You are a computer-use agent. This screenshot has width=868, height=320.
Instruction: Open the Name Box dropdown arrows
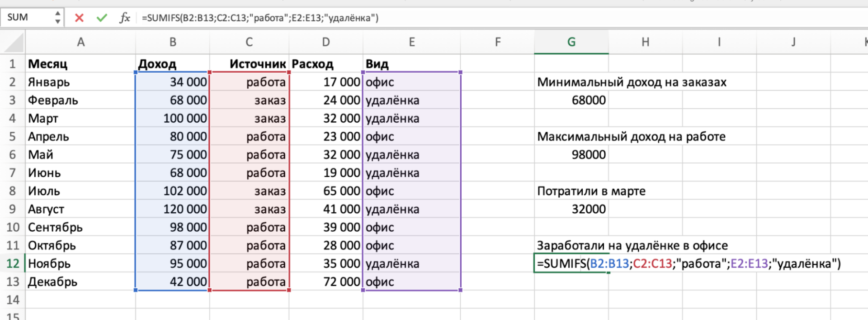57,18
